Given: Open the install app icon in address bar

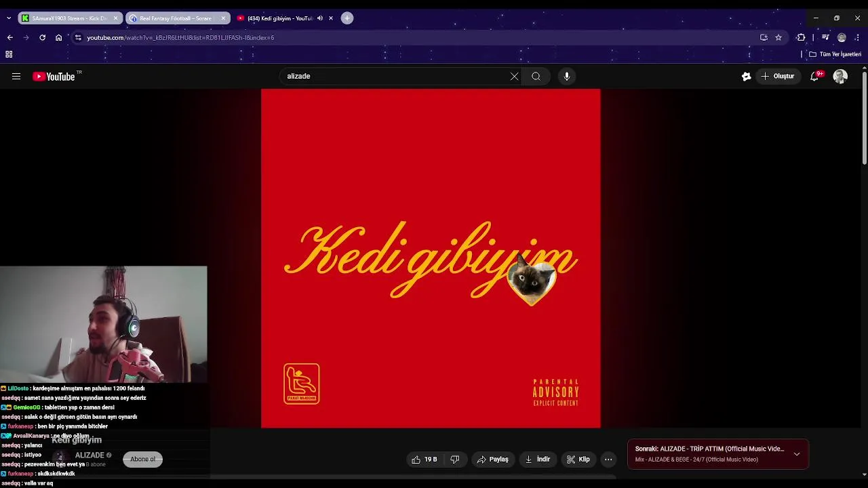Looking at the screenshot, I should coord(764,37).
